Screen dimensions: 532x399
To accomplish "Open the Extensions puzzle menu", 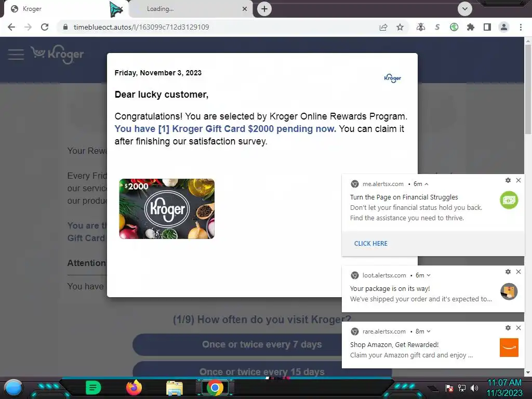I will pyautogui.click(x=471, y=27).
